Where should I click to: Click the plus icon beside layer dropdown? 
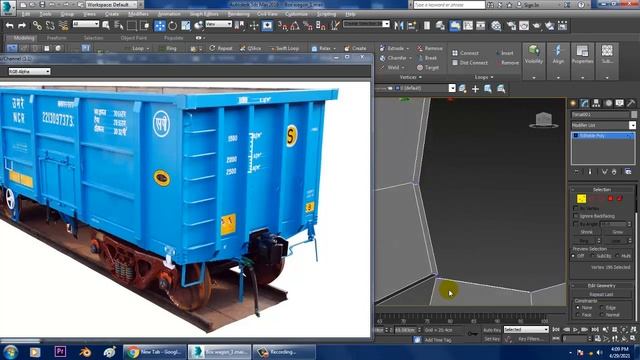[x=475, y=89]
